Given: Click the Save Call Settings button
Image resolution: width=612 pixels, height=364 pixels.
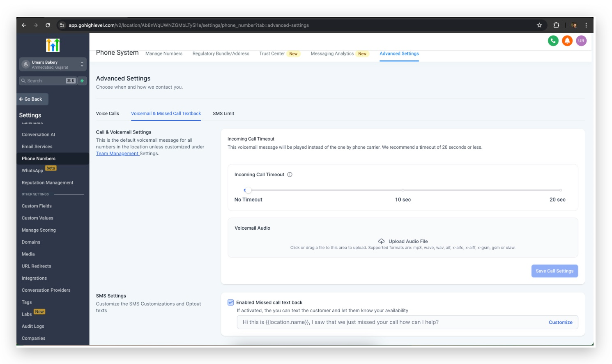Looking at the screenshot, I should click(x=554, y=271).
